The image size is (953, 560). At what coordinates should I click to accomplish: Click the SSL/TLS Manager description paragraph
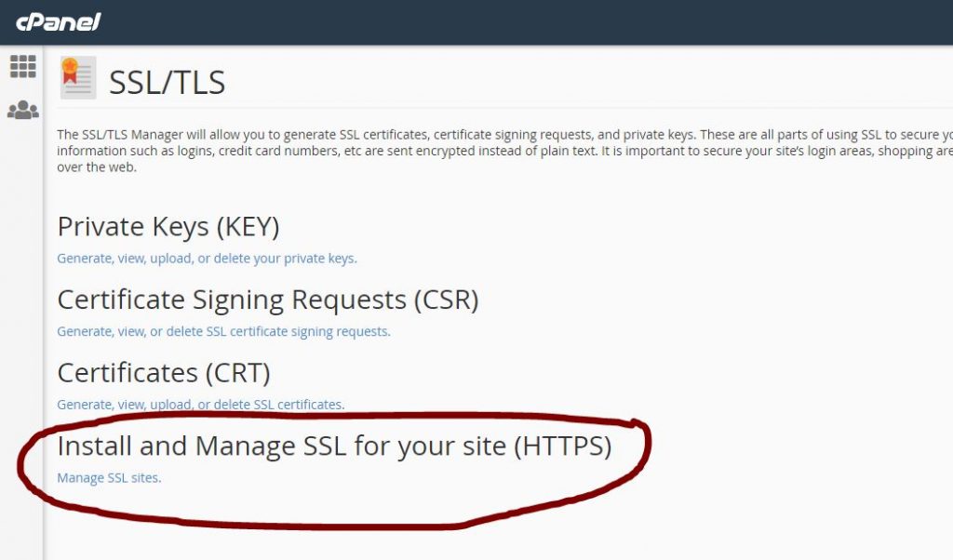point(504,151)
